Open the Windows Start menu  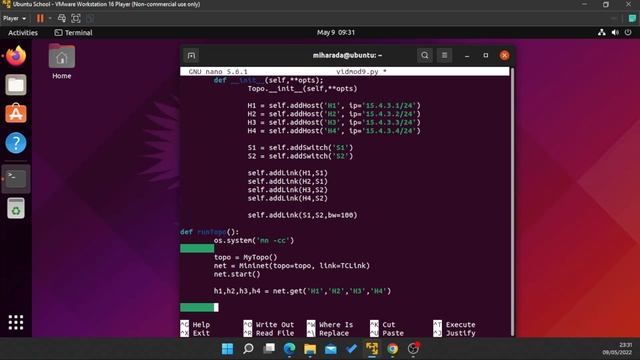pos(227,349)
